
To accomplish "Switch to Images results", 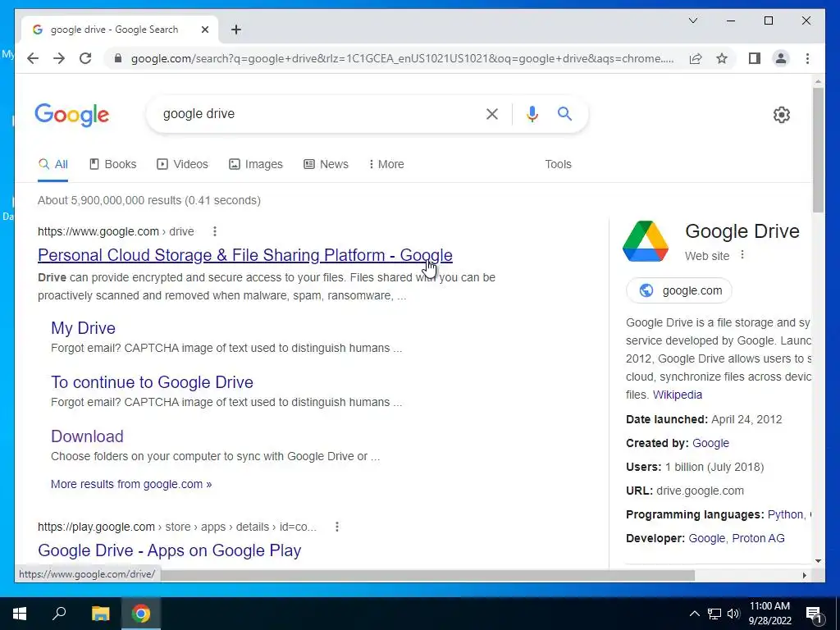I will tap(256, 164).
